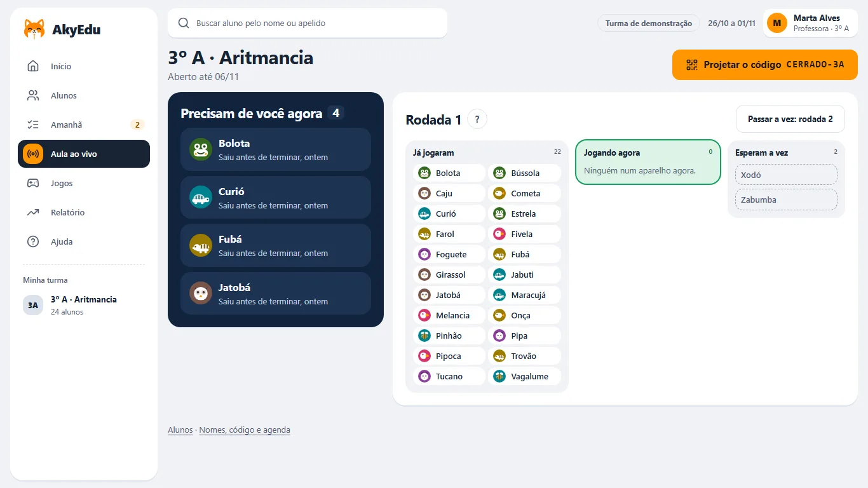Click the 3A class badge in sidebar
868x488 pixels.
[33, 305]
